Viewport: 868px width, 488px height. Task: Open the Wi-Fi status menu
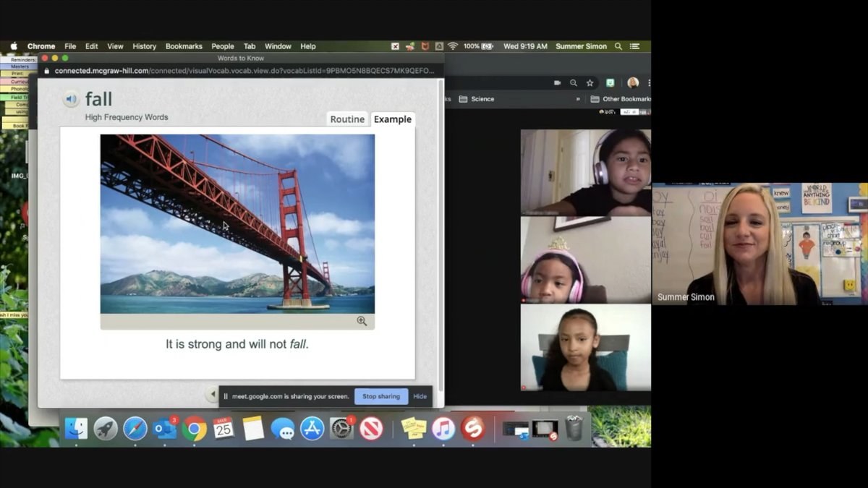tap(453, 46)
